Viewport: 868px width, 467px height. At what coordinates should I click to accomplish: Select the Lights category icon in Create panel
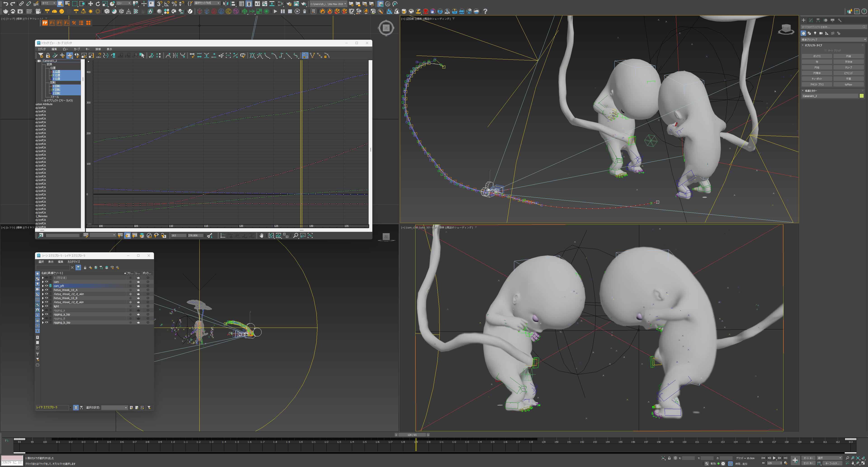click(x=815, y=33)
